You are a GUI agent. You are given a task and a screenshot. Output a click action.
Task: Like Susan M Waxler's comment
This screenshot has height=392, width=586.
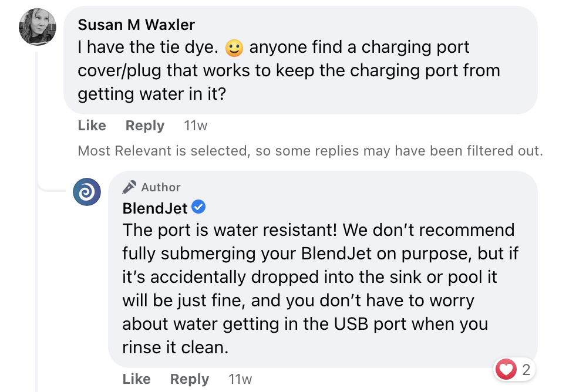[x=92, y=126]
